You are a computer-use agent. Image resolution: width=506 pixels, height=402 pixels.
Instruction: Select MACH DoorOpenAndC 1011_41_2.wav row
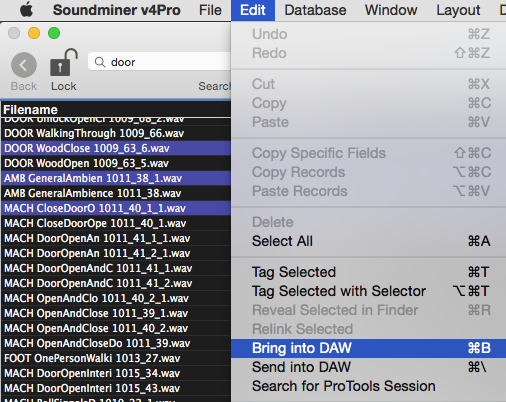[x=115, y=283]
